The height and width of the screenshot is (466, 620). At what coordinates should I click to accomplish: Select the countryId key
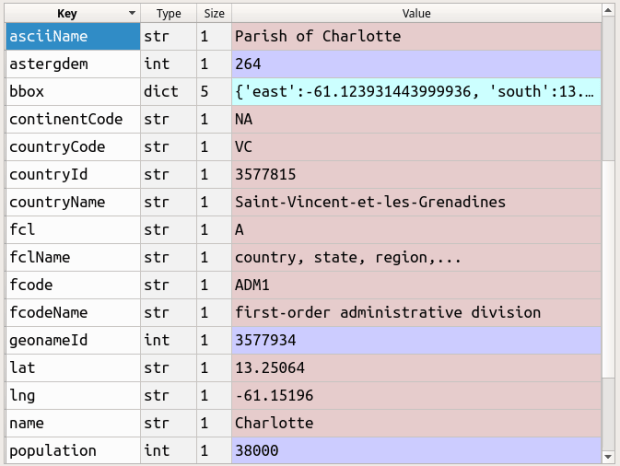pos(73,174)
